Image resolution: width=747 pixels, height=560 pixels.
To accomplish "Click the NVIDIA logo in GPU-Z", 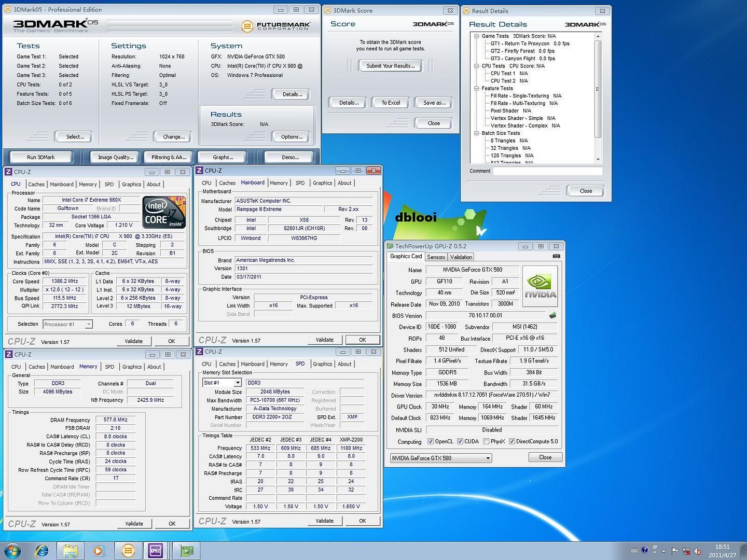I will pos(540,286).
